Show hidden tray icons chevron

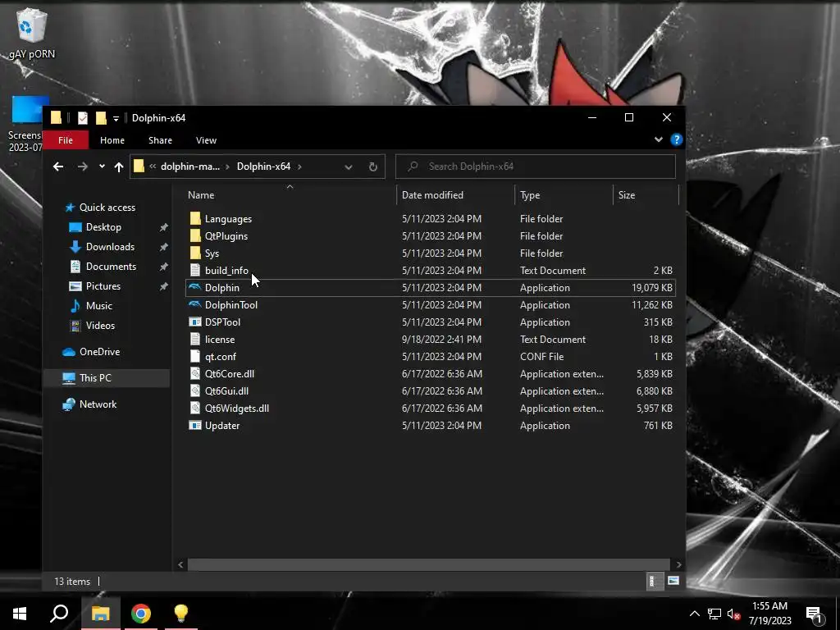694,614
